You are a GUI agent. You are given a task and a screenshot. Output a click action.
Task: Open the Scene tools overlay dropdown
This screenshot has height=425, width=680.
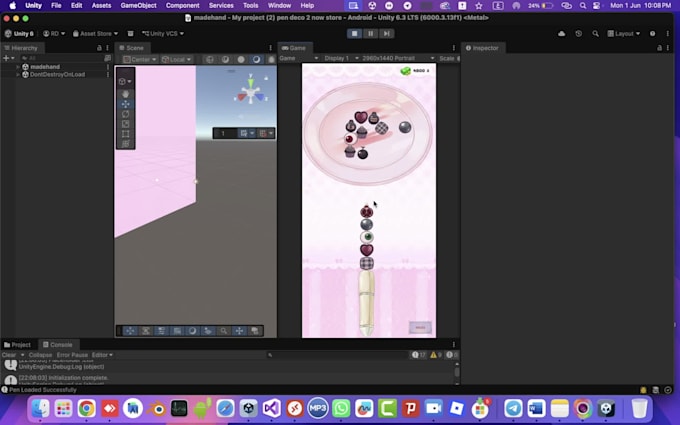point(125,82)
